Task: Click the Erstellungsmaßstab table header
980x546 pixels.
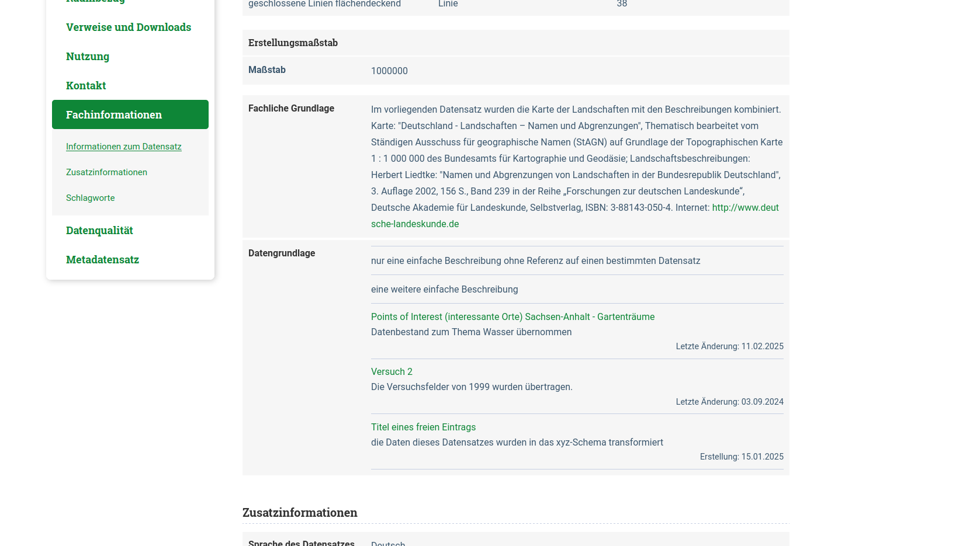Action: [x=293, y=43]
